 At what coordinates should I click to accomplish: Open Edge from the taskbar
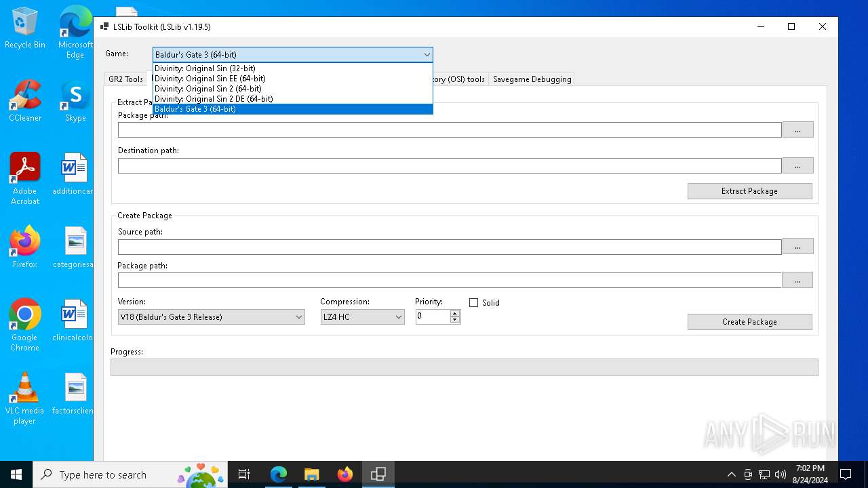[x=279, y=474]
